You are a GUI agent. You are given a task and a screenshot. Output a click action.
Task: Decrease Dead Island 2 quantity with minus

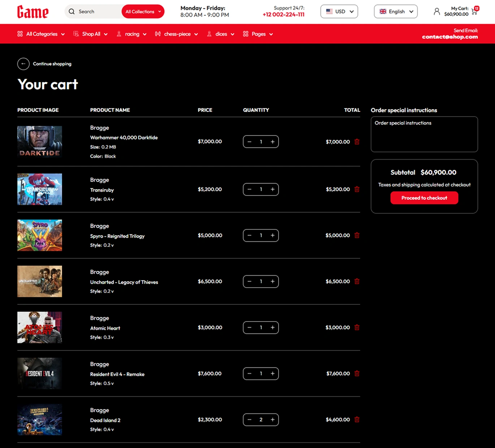tap(249, 419)
